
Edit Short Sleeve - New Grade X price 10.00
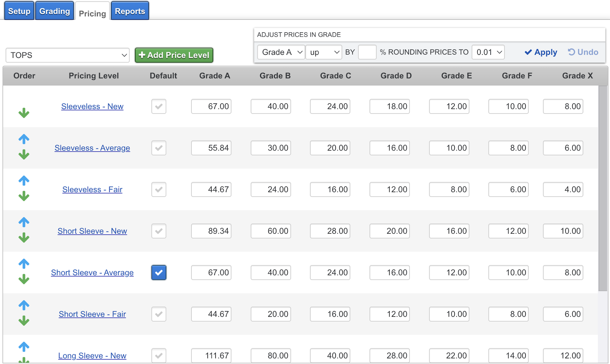point(563,231)
